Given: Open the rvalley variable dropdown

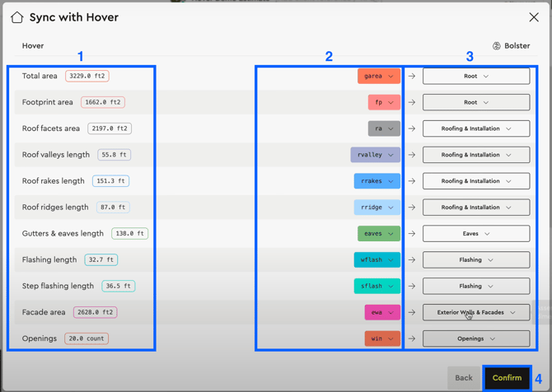Looking at the screenshot, I should [x=375, y=155].
